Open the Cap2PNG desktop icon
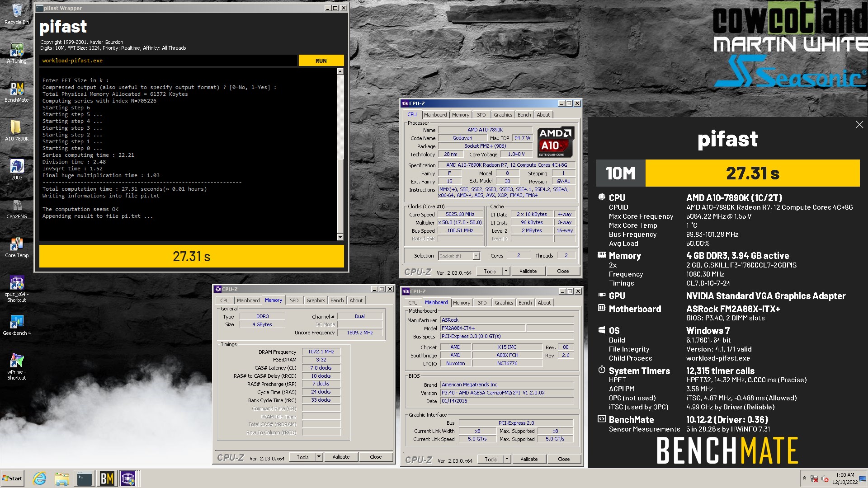Image resolution: width=868 pixels, height=488 pixels. [17, 208]
